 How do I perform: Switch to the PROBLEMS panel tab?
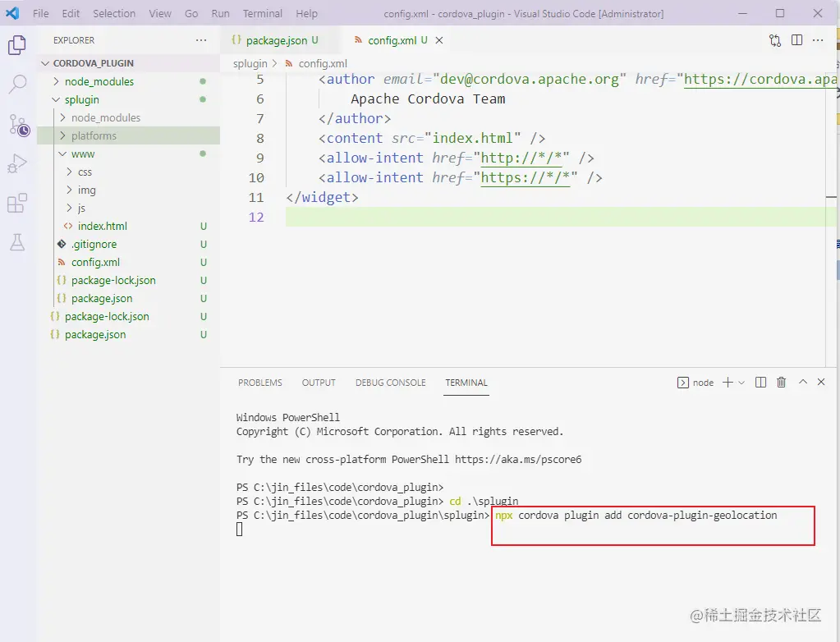point(259,383)
